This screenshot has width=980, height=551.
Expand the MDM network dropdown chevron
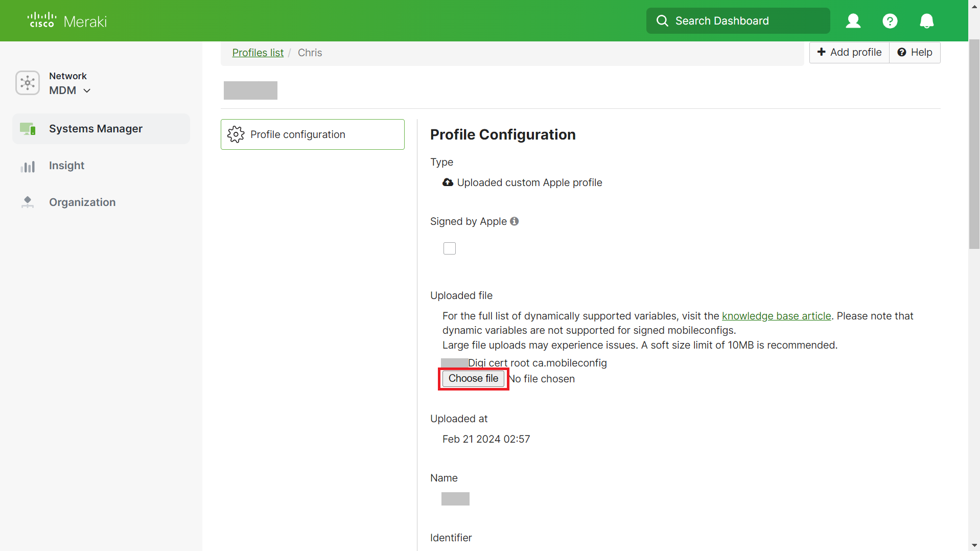87,90
